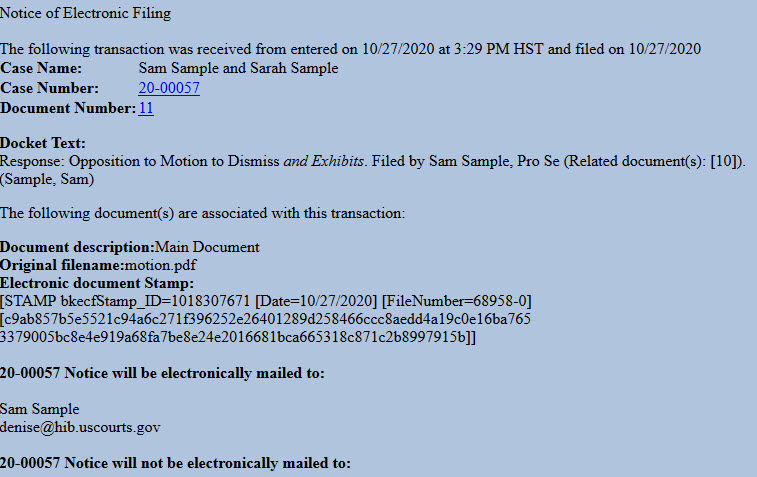Viewport: 757px width, 477px height.
Task: Select the Sam Sample and Sarah Sample text
Action: (238, 68)
